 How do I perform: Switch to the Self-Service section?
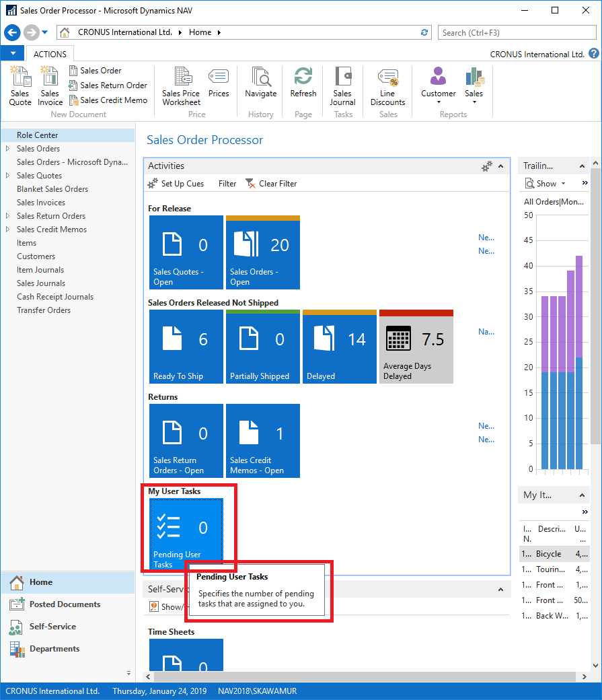pos(69,627)
